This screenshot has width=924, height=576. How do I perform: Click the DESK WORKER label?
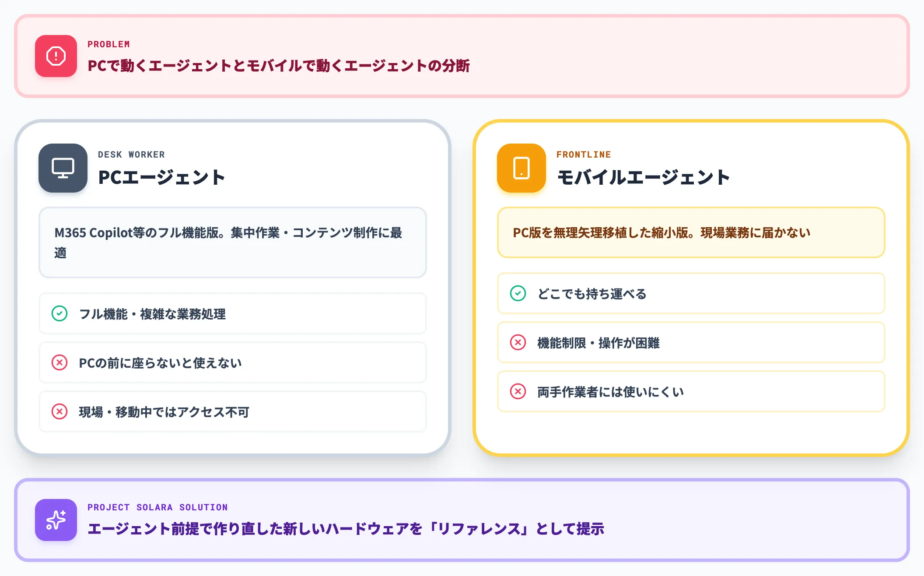tap(131, 155)
